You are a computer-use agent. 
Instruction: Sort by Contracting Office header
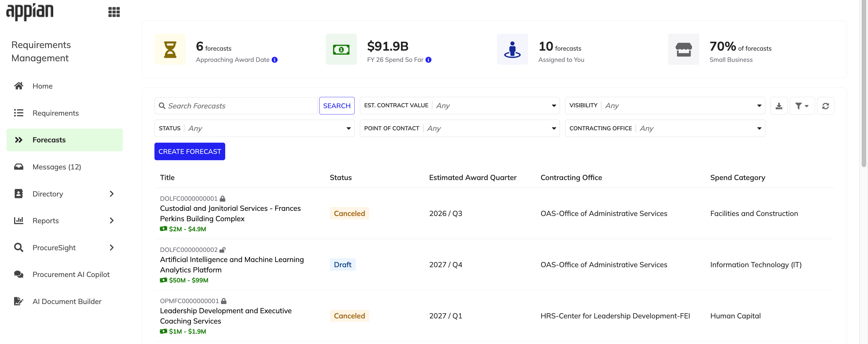(571, 177)
